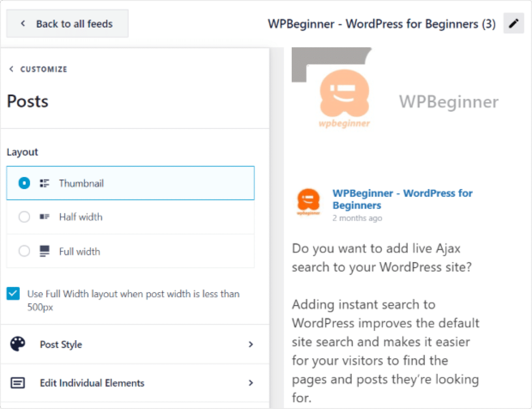
Task: Click the Posts heading
Action: click(28, 101)
